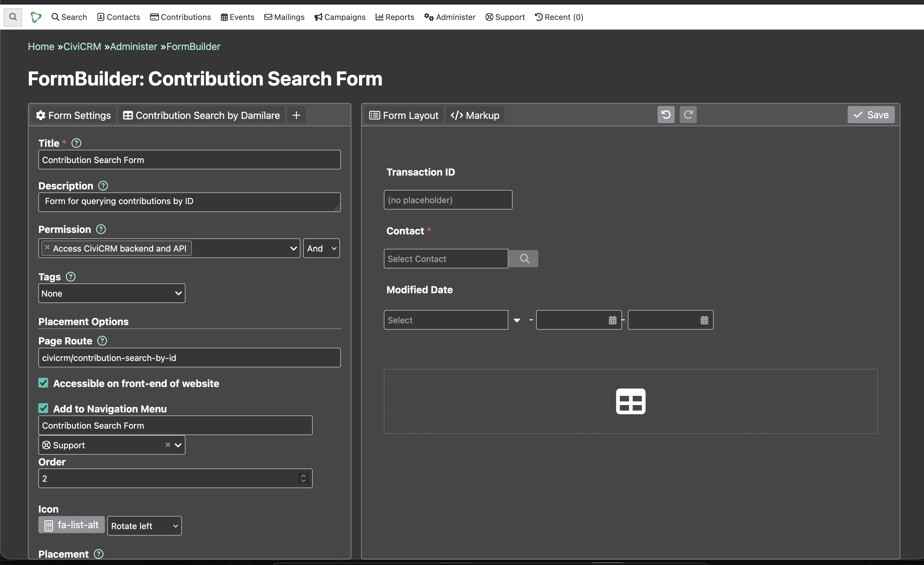
Task: Open the Search menu
Action: tap(69, 17)
